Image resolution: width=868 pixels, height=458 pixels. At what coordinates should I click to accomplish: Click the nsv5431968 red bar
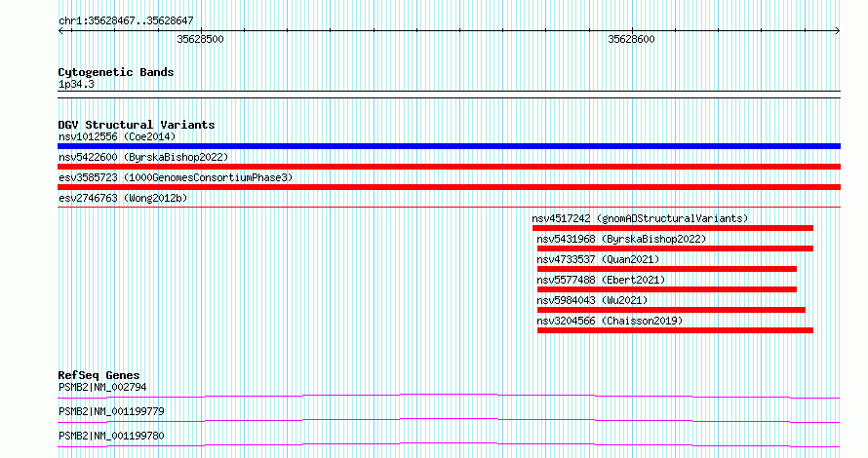pyautogui.click(x=675, y=248)
